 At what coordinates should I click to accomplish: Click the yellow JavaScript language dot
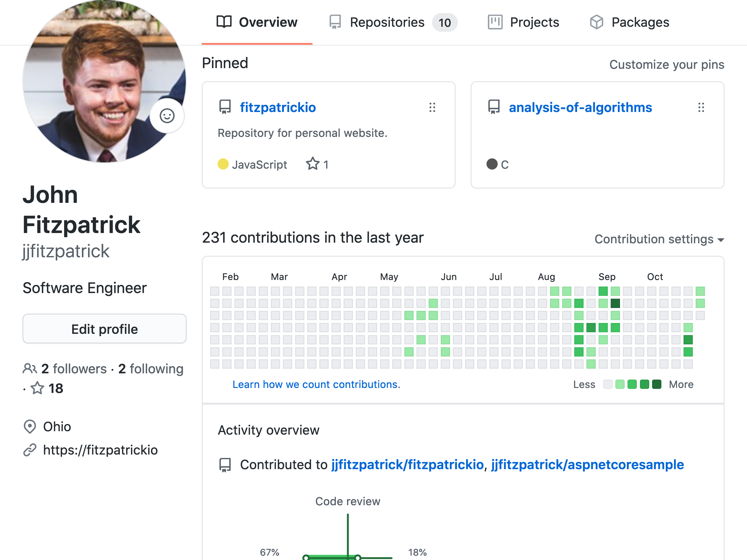[223, 164]
